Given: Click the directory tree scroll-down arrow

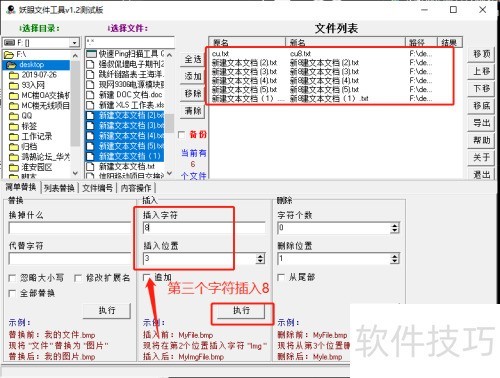Looking at the screenshot, I should click(x=75, y=173).
